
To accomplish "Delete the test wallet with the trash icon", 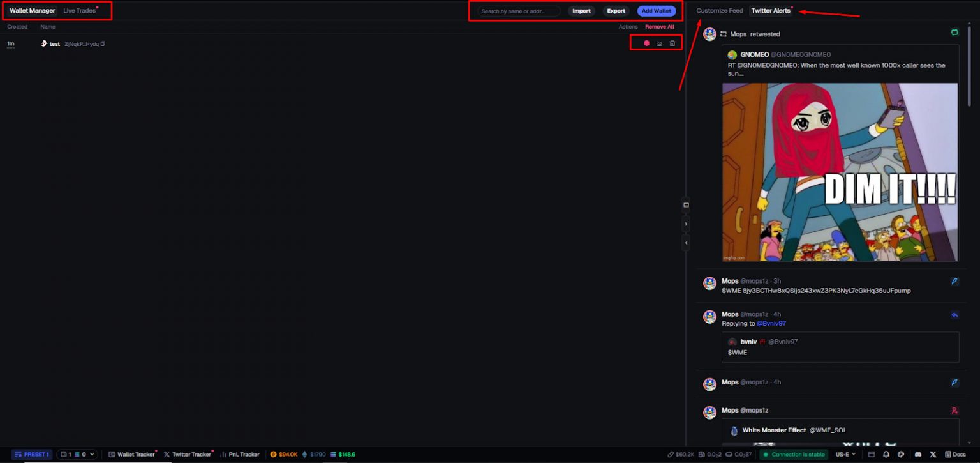I will [672, 43].
